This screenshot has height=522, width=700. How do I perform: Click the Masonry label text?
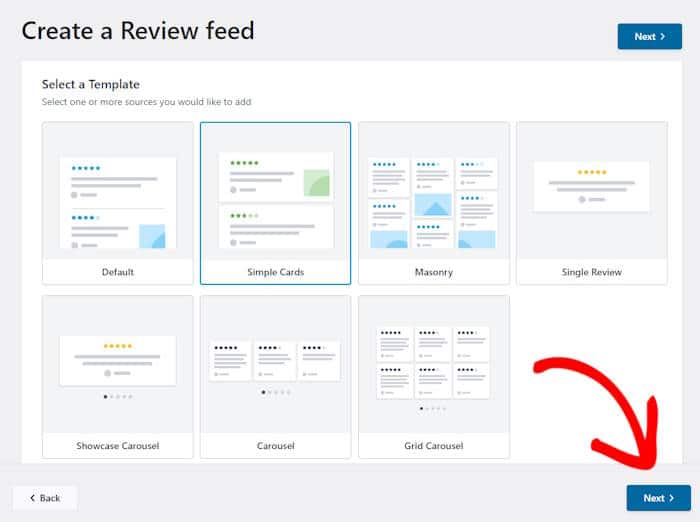[x=433, y=272]
